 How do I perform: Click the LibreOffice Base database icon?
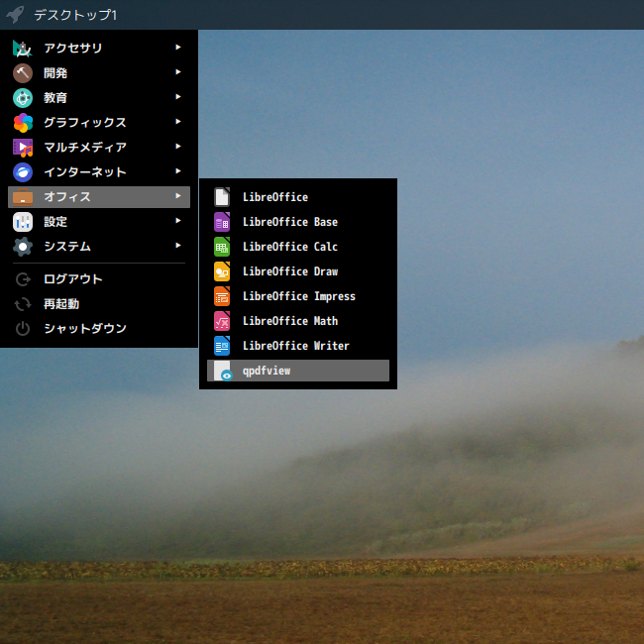tap(222, 222)
